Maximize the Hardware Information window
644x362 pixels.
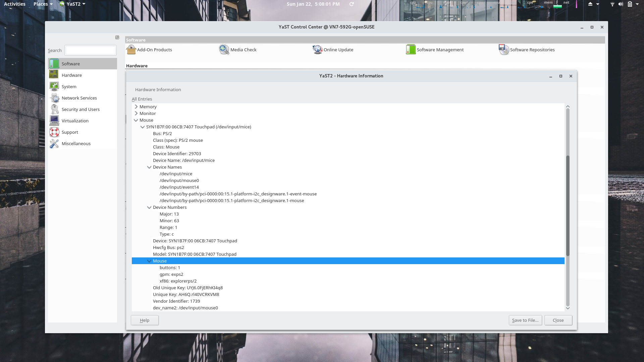(561, 76)
